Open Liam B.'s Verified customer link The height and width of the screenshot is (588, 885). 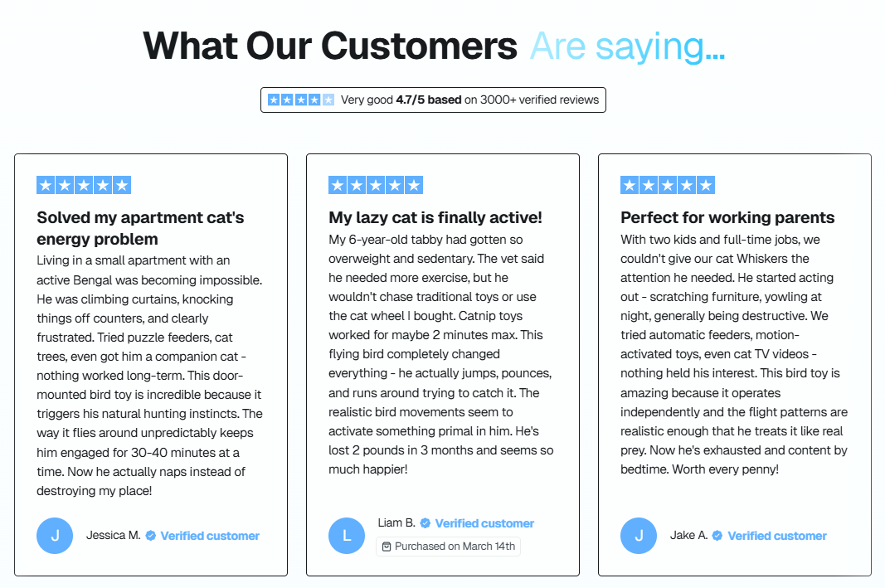[484, 523]
